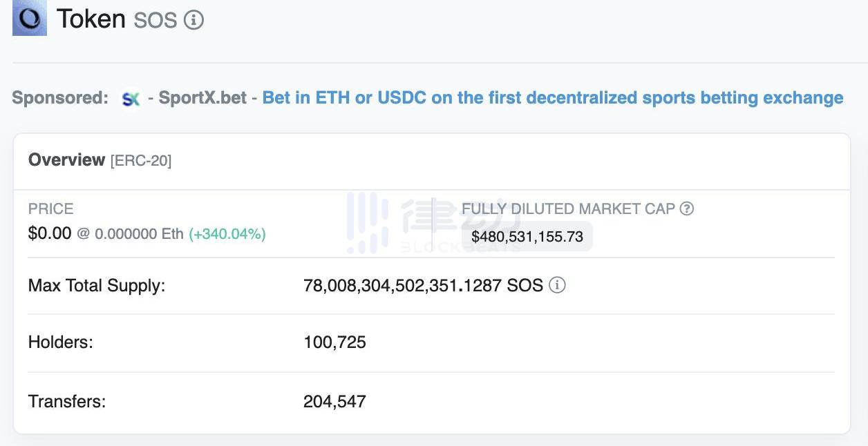This screenshot has height=446, width=868.
Task: Click the +340.04% price change
Action: click(x=227, y=234)
